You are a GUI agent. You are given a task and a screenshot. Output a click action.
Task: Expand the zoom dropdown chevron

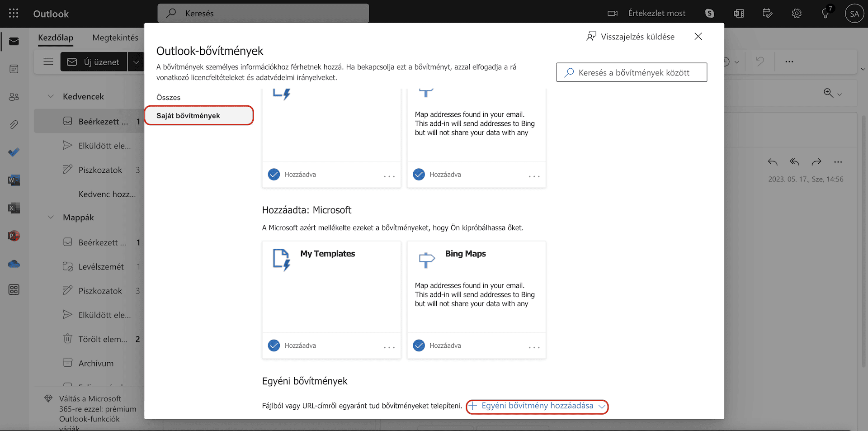coord(840,94)
